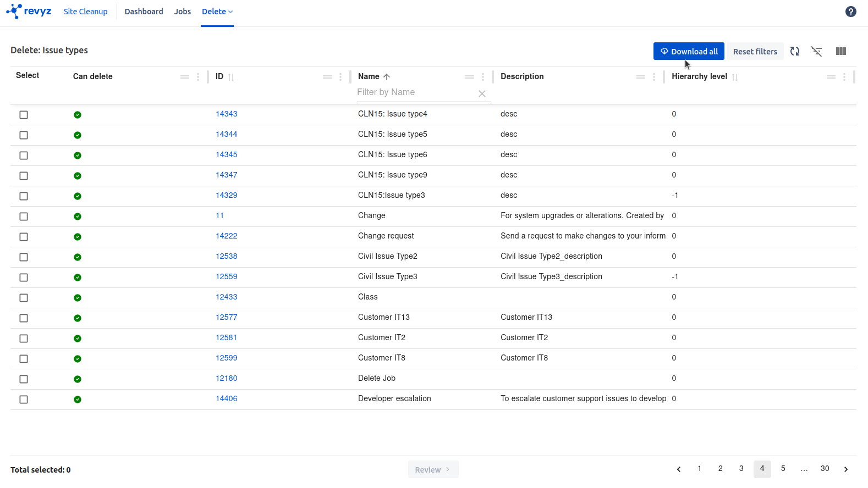
Task: Check the Delete Job row checkbox
Action: pyautogui.click(x=24, y=379)
